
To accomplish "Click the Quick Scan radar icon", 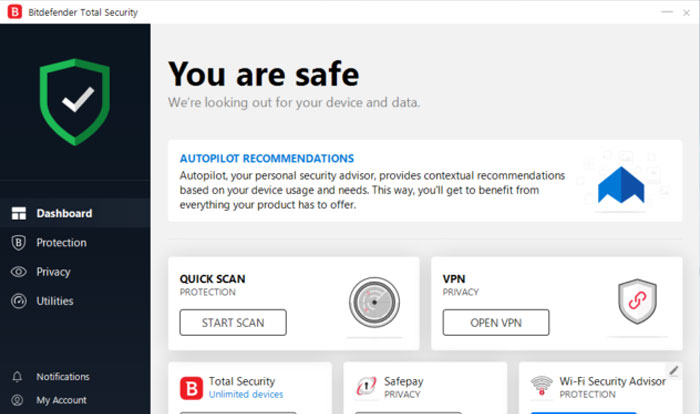I will pyautogui.click(x=373, y=303).
